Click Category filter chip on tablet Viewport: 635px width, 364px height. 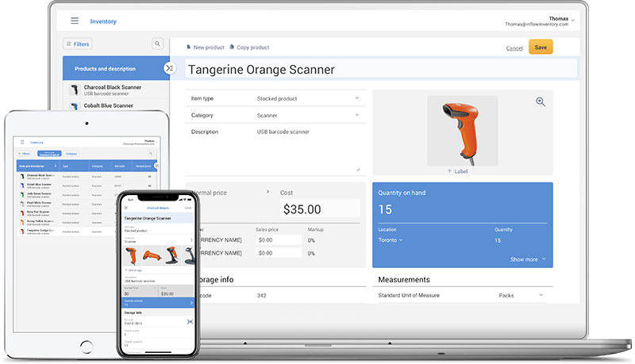point(71,154)
